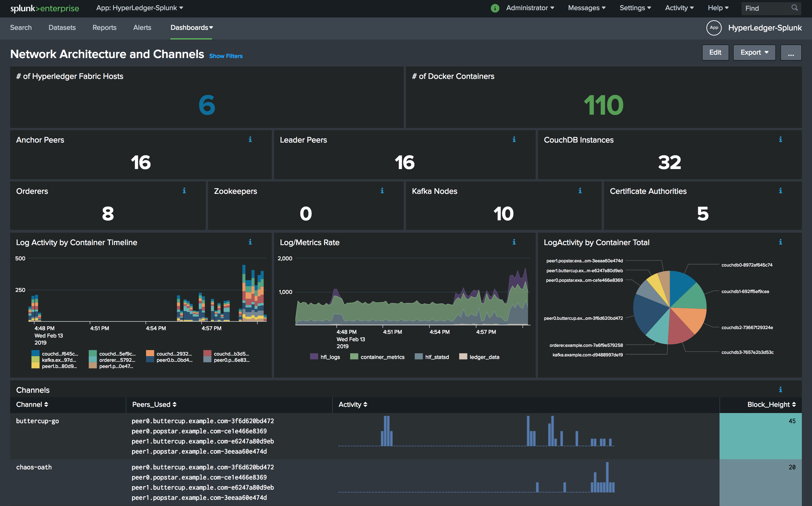
Task: Select orderer.example.com-7a6f9e579258 pie label
Action: click(586, 345)
